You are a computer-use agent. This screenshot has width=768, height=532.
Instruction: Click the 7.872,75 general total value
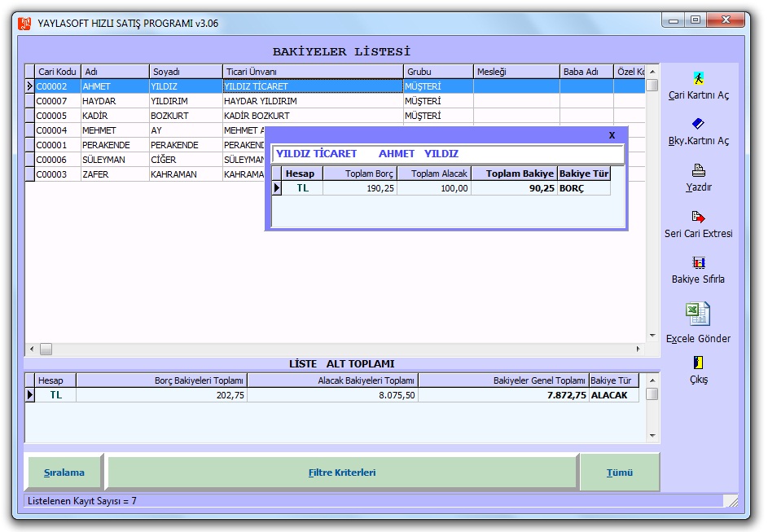[503, 395]
